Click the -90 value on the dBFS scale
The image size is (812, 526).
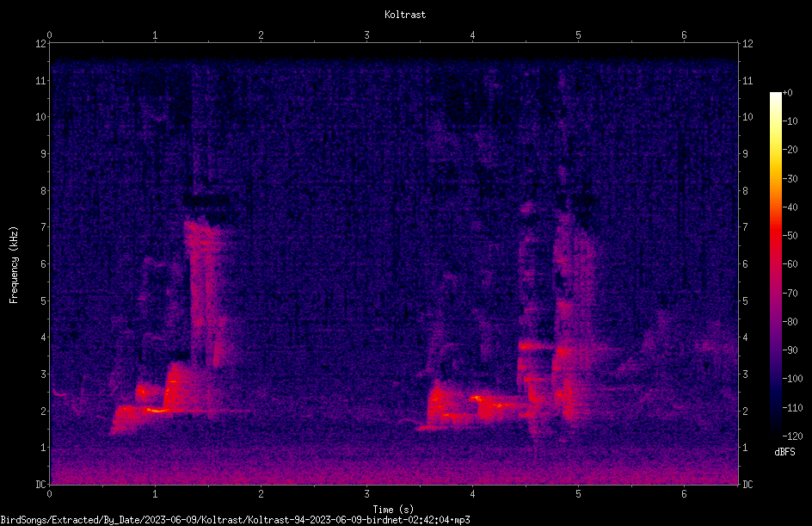pyautogui.click(x=790, y=350)
